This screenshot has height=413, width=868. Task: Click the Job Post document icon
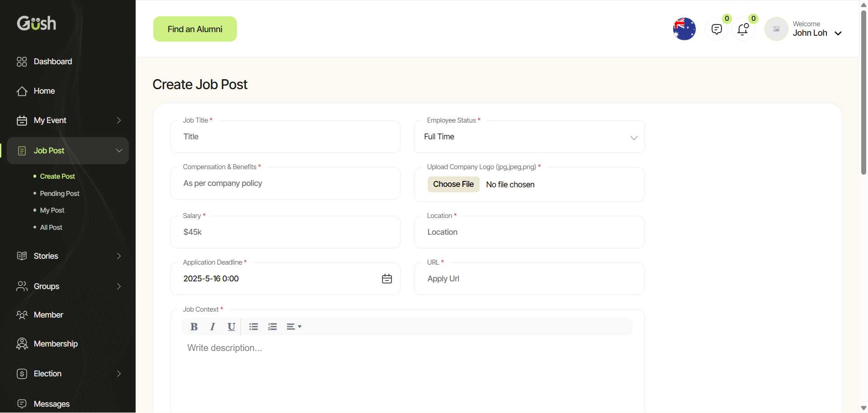22,151
